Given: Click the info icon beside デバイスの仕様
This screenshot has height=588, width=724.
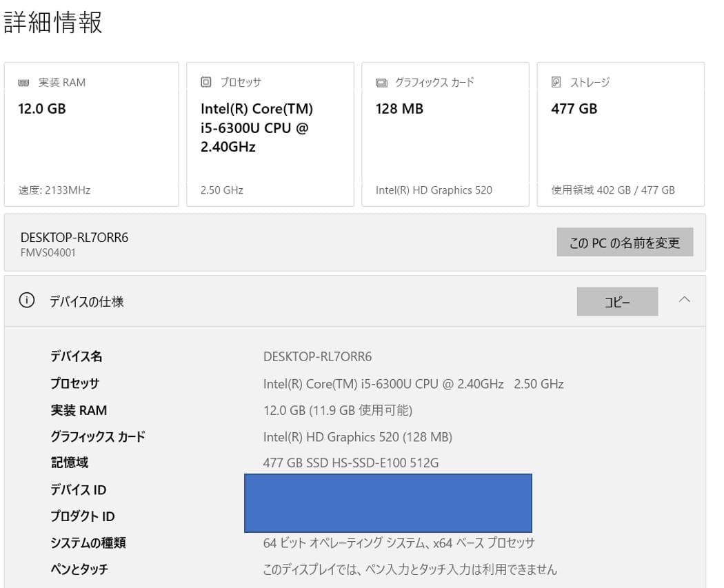Looking at the screenshot, I should click(26, 300).
